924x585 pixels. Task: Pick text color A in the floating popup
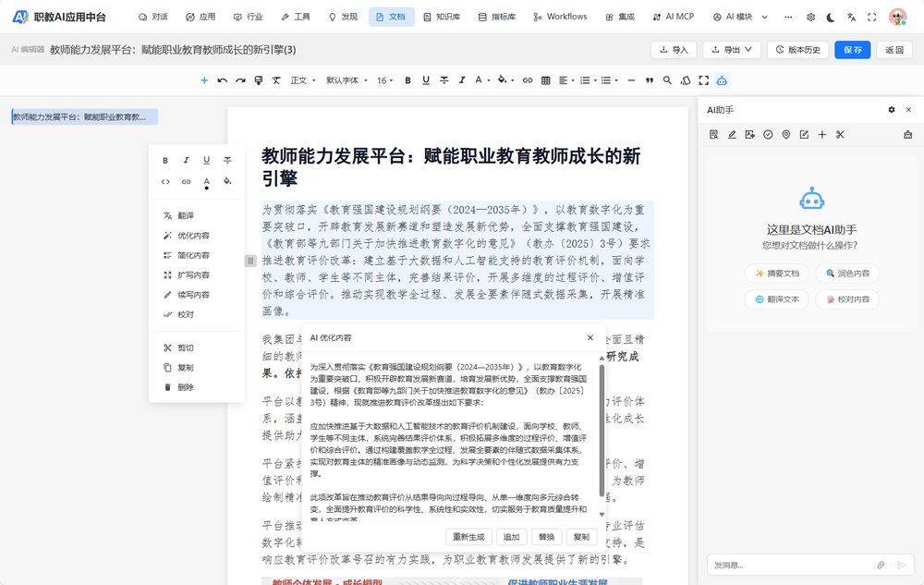(x=206, y=183)
